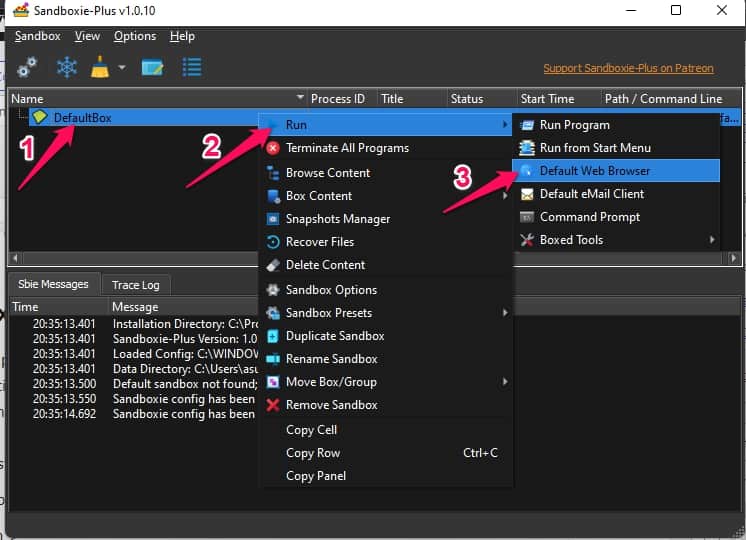Viewport: 746px width, 540px height.
Task: Expand the Move Box/Group submenu arrow
Action: tap(504, 382)
